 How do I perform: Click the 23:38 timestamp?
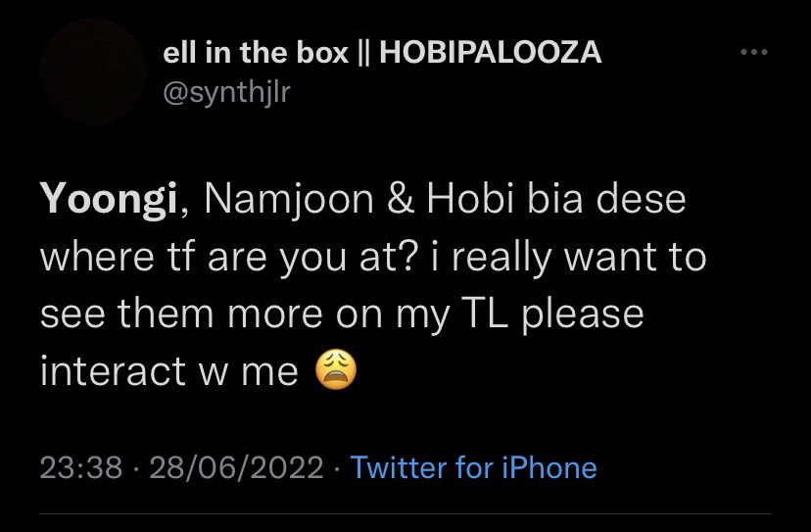pos(81,468)
